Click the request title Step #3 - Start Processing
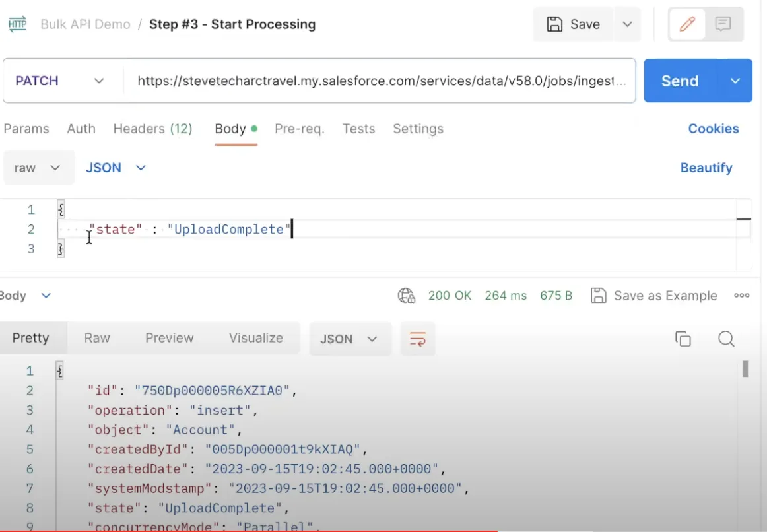The height and width of the screenshot is (532, 767). [x=232, y=24]
